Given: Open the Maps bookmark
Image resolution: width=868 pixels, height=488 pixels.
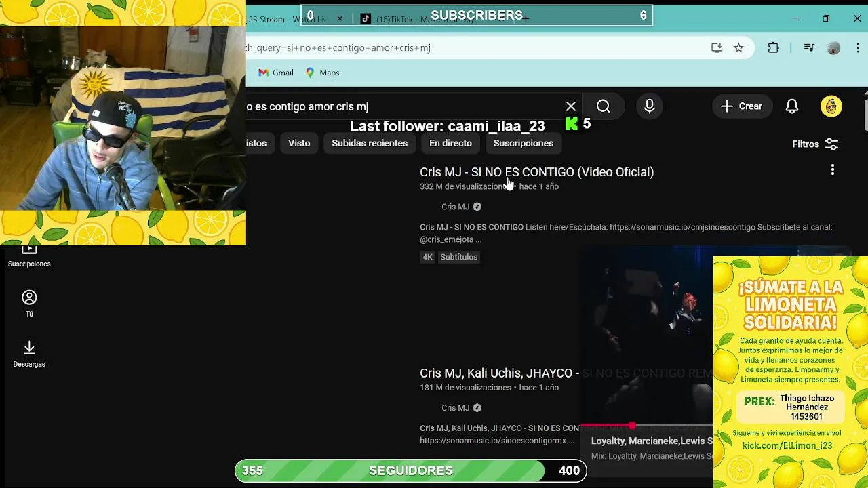Looking at the screenshot, I should [322, 73].
